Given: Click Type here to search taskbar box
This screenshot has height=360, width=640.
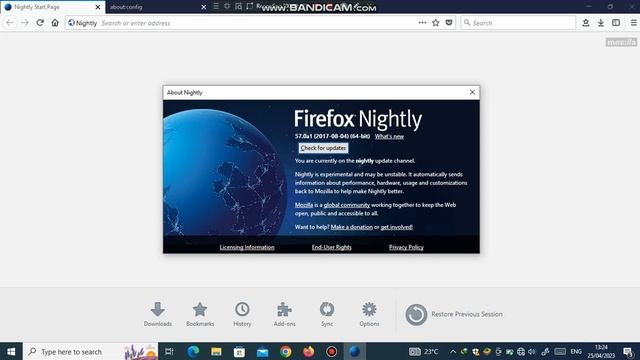Looking at the screenshot, I should click(91, 351).
